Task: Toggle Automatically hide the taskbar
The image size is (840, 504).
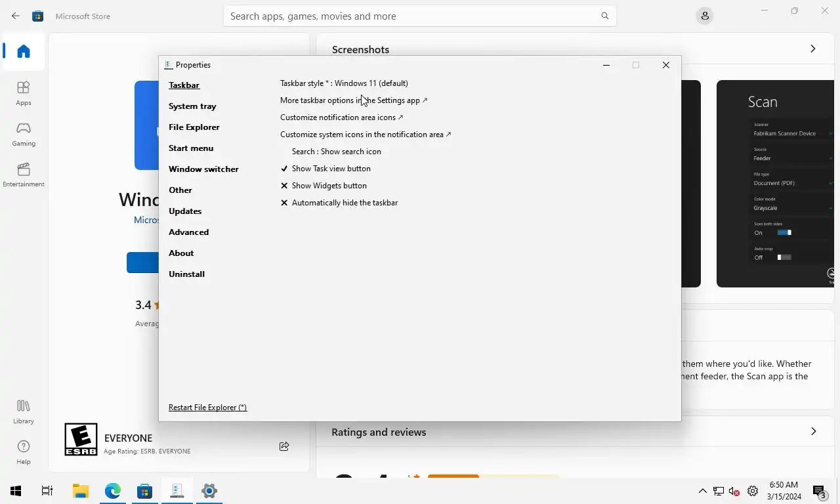Action: (339, 203)
